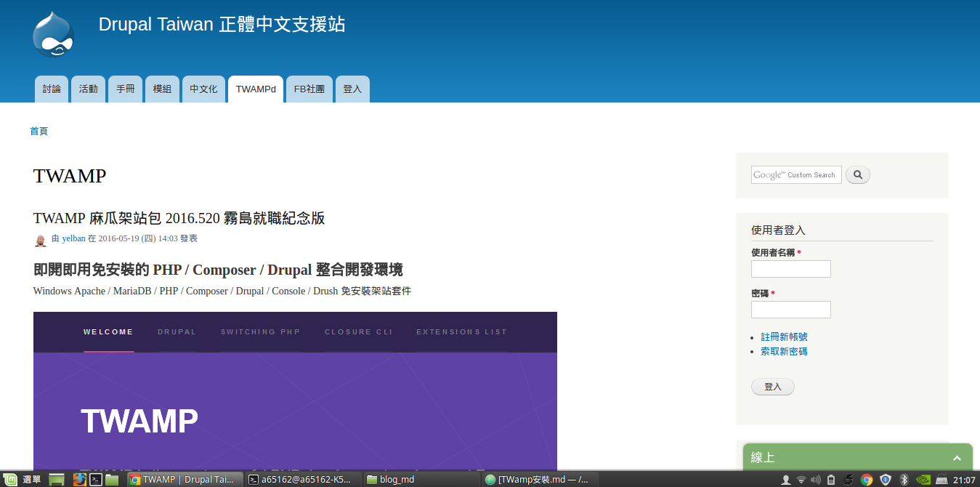The image size is (980, 487).
Task: Open the 模組 tab
Action: (162, 89)
